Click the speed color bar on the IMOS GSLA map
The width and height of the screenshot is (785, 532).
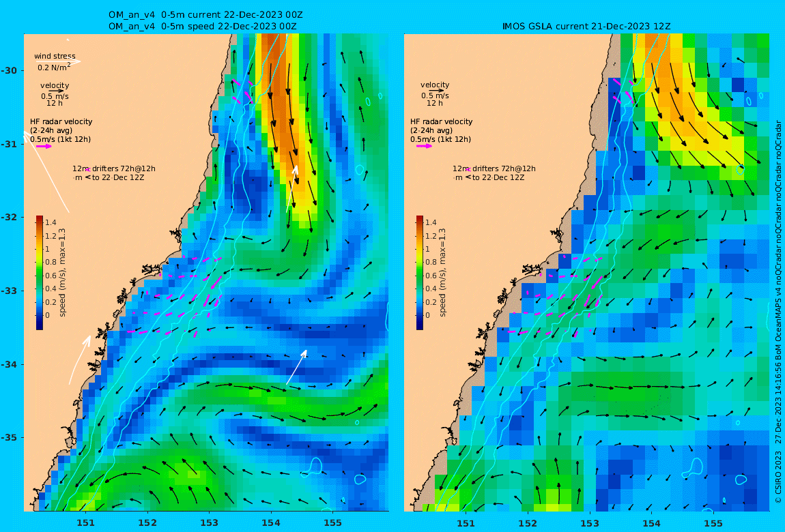click(x=420, y=273)
